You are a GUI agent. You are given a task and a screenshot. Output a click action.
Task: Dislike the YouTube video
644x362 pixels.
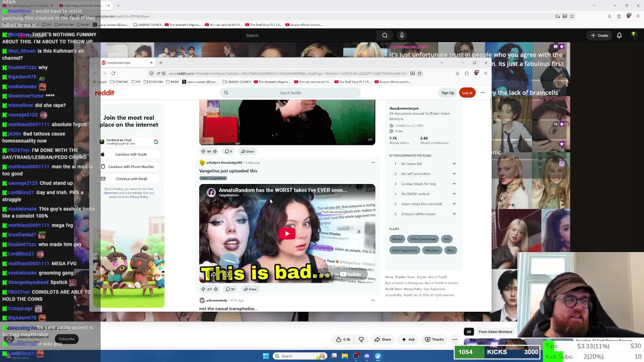(361, 339)
